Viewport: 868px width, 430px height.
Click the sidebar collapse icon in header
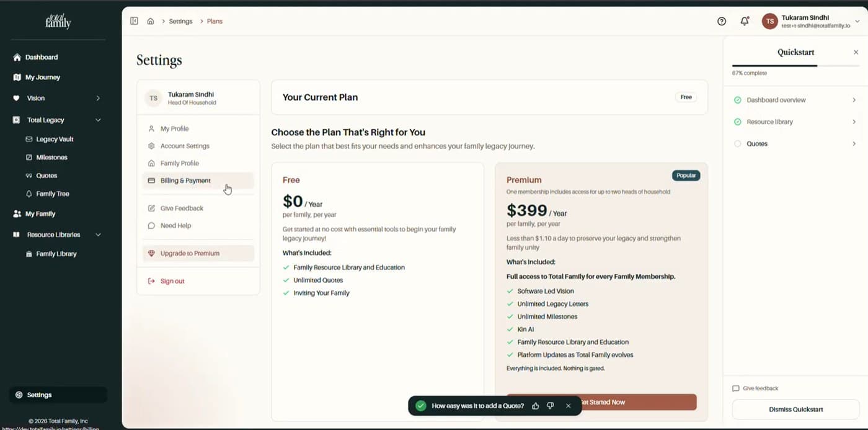point(134,21)
